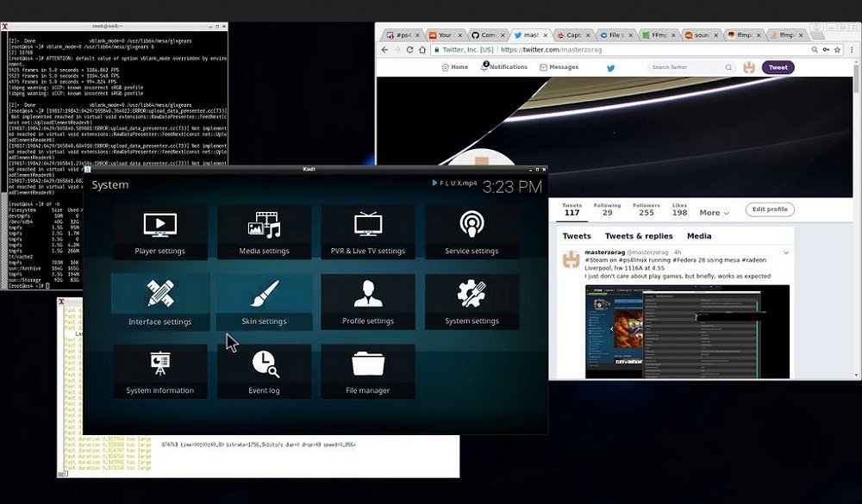Open System settings in Kodi
The height and width of the screenshot is (504, 862).
point(472,302)
